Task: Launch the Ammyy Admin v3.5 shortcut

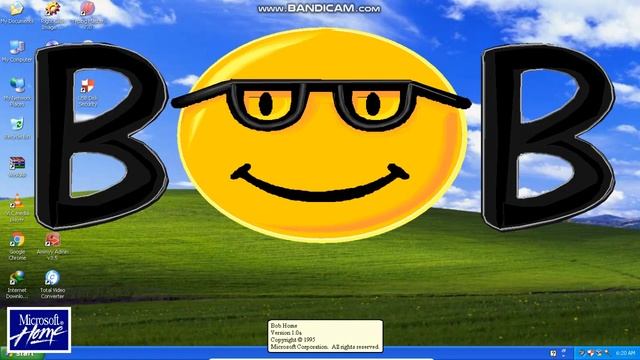Action: pyautogui.click(x=53, y=246)
